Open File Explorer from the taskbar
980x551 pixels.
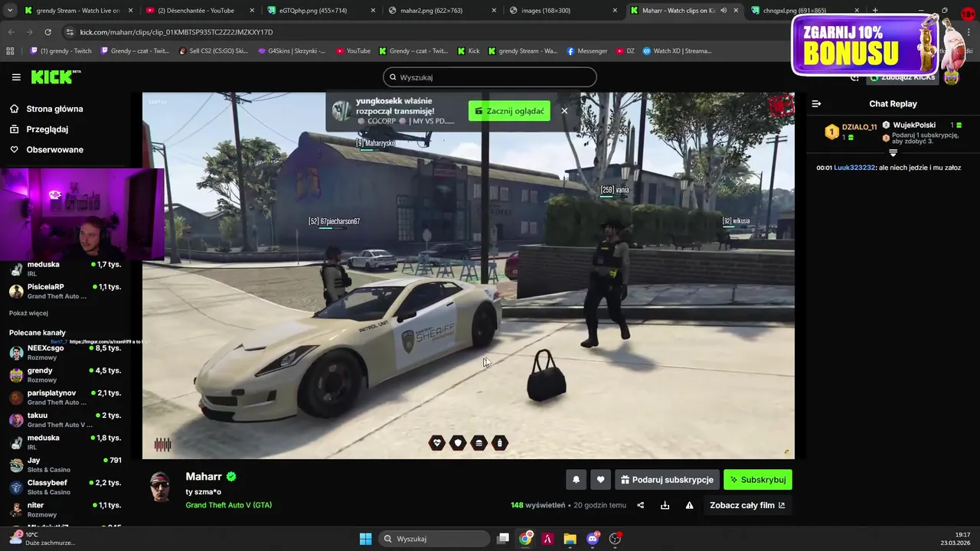(x=570, y=539)
